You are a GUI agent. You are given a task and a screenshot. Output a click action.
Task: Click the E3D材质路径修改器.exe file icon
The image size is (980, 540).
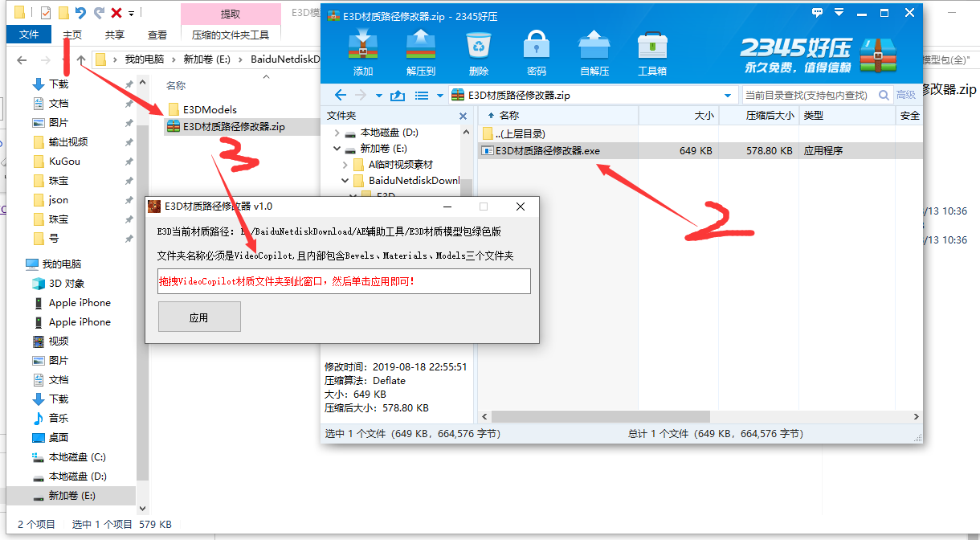(487, 150)
